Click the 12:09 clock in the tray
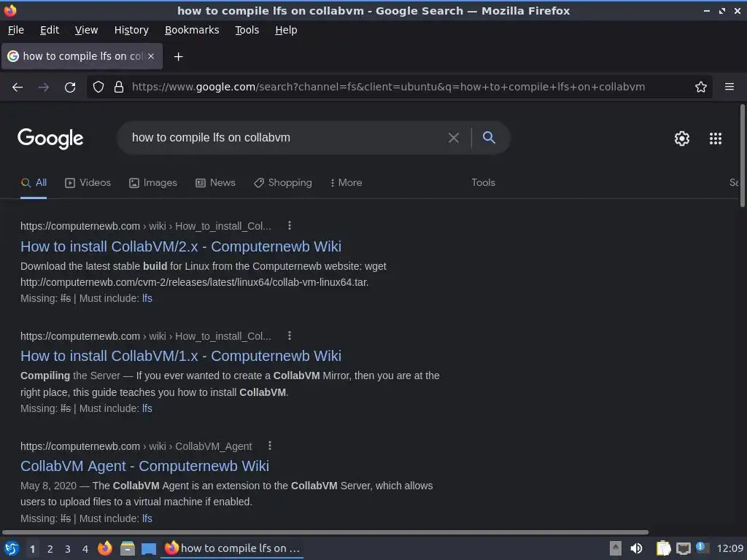747x560 pixels. (x=729, y=548)
